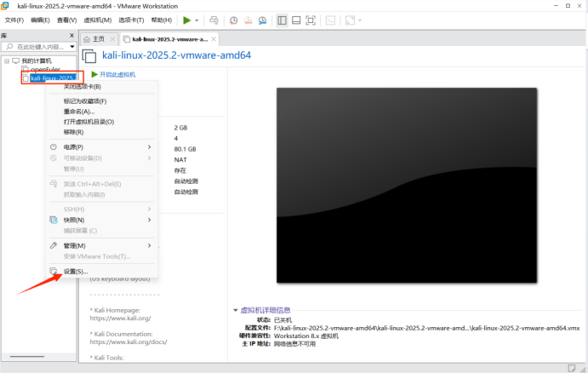Choose 标记为收藏项(F) in the context menu
Viewport: 588px width, 373px height.
(85, 101)
